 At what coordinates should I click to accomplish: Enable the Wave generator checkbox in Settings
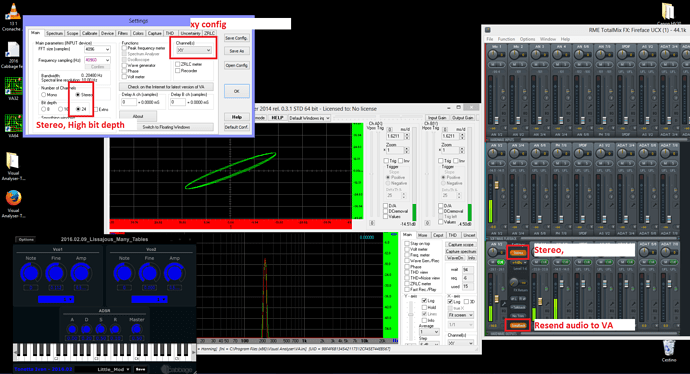pyautogui.click(x=125, y=65)
